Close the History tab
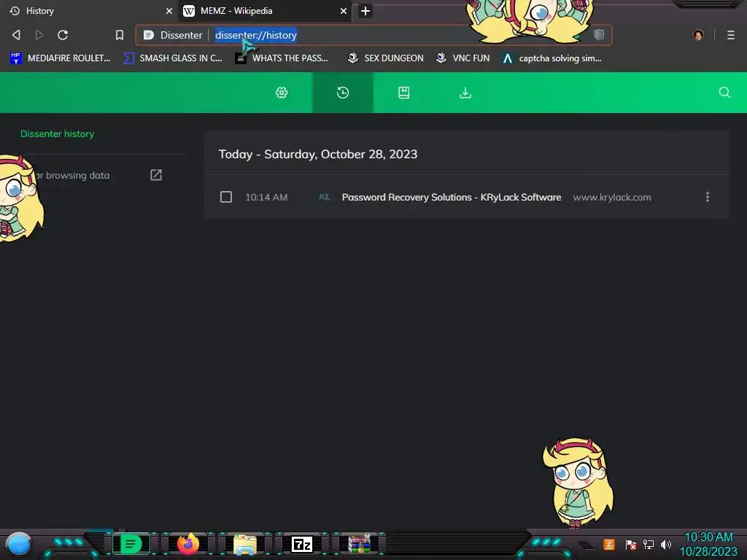 169,11
